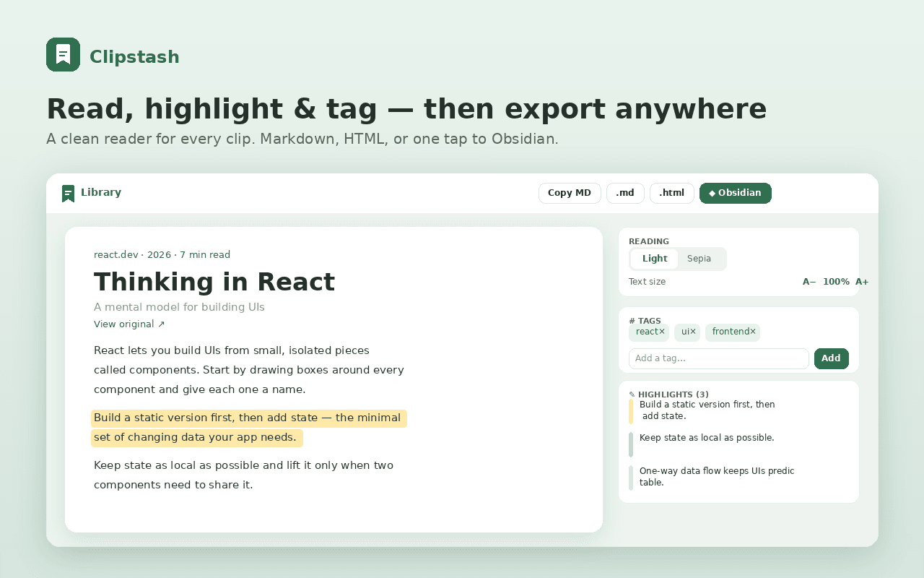Open highlight 'Build a static version first'
Screen dimensions: 924x578
(x=707, y=410)
